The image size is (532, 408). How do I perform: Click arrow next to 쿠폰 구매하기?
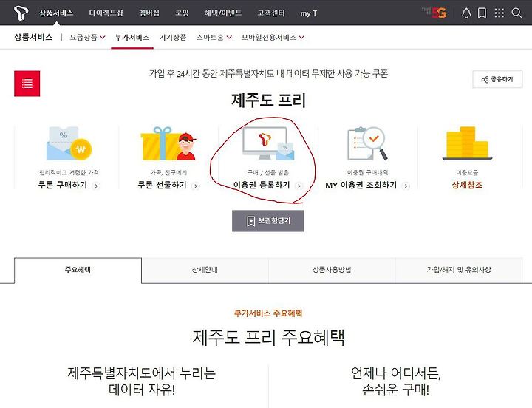pyautogui.click(x=96, y=186)
